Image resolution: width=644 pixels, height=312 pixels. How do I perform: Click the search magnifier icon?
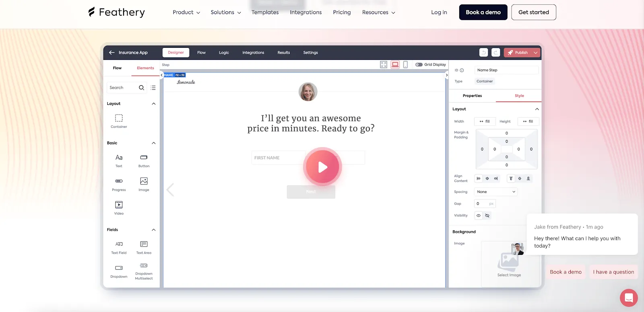coord(141,88)
